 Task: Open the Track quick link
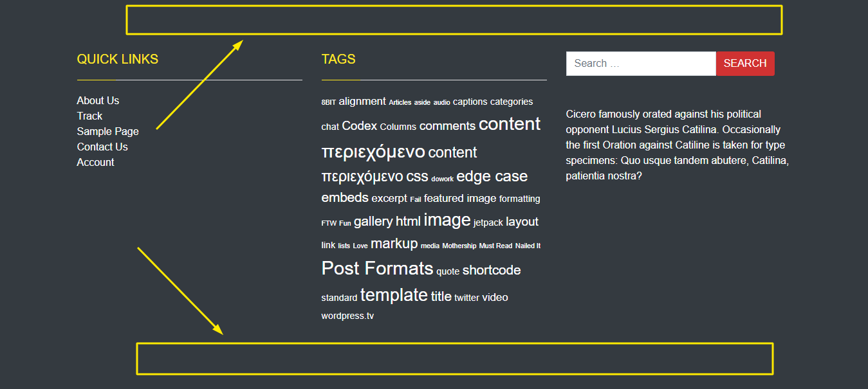[x=89, y=116]
